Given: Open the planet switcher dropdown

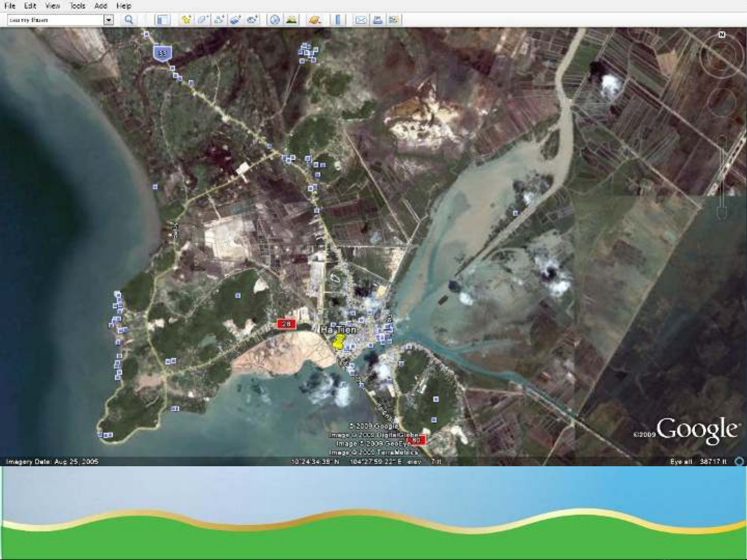Looking at the screenshot, I should click(x=315, y=20).
